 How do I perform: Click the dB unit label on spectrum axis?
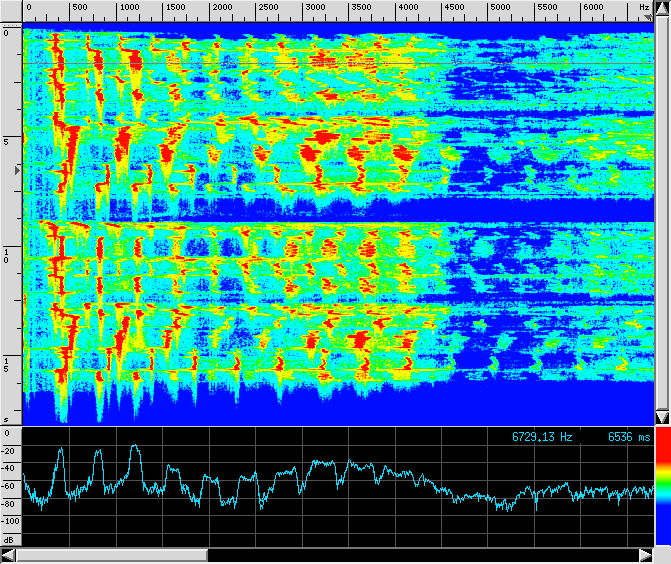(x=7, y=538)
